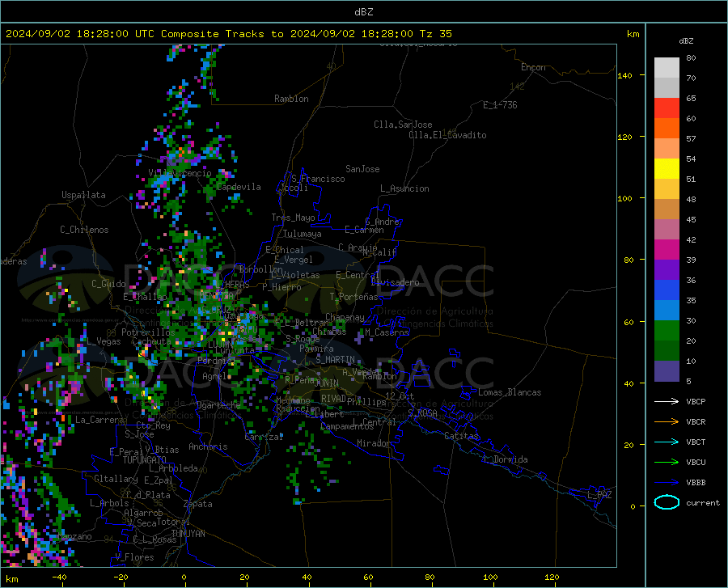The image size is (728, 588).
Task: Pick the bright green swatch below 30 dBZ
Action: click(x=667, y=331)
